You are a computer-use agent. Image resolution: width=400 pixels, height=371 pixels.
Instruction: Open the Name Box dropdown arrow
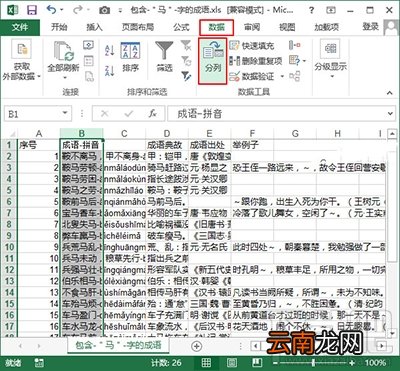pyautogui.click(x=65, y=114)
